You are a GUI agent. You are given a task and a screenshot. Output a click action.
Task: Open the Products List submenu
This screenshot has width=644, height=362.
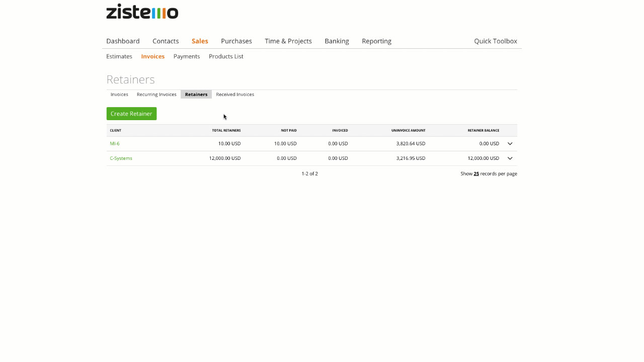226,56
